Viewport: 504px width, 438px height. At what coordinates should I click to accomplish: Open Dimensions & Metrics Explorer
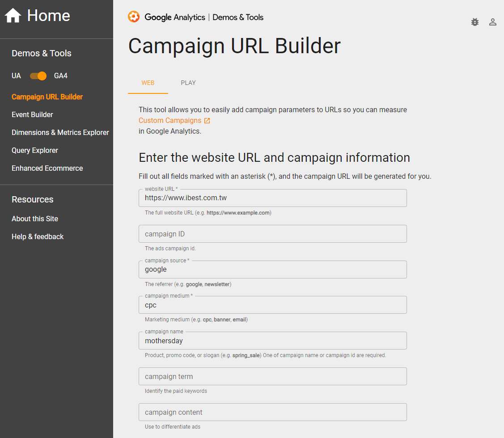coord(60,132)
